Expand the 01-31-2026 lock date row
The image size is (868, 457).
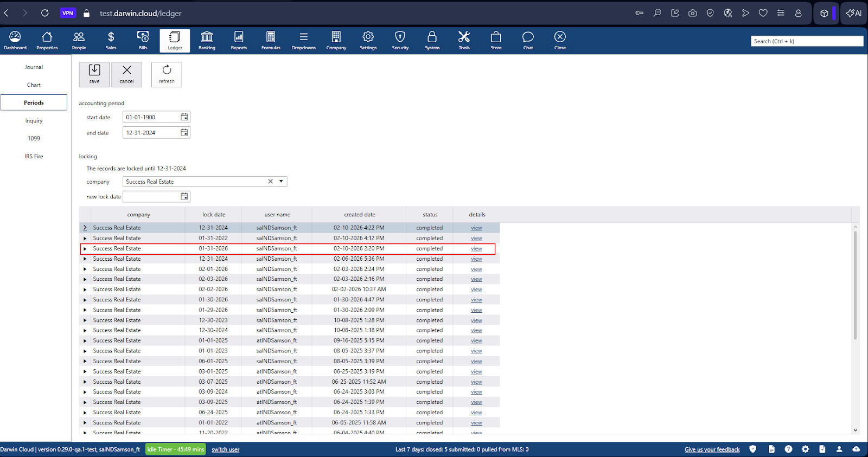[85, 249]
